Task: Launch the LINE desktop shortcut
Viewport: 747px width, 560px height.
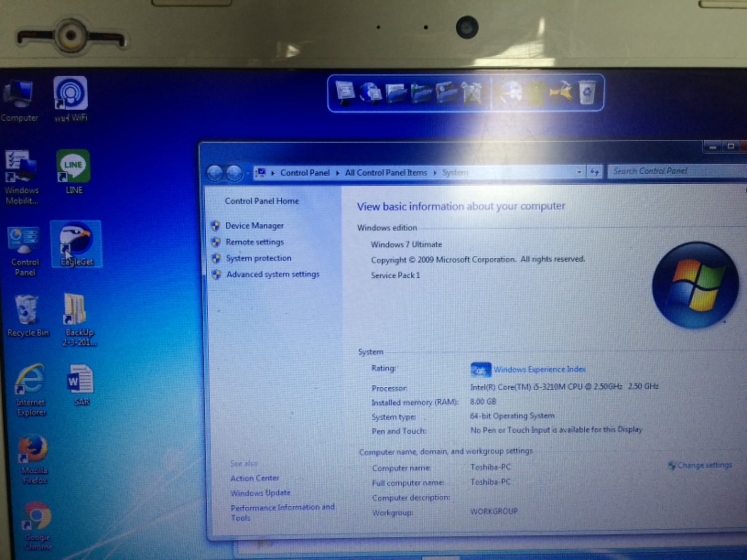Action: [x=73, y=172]
